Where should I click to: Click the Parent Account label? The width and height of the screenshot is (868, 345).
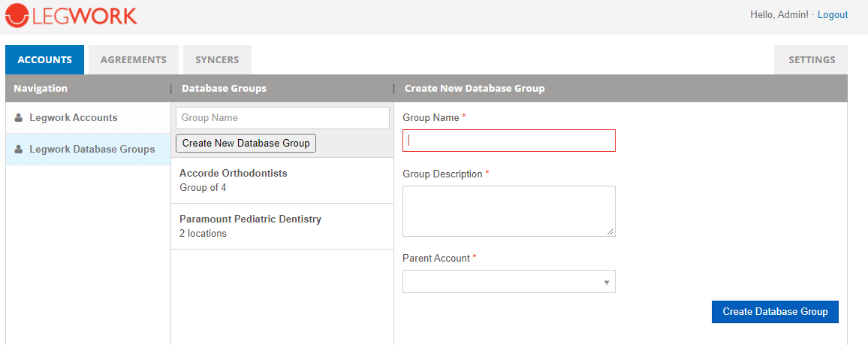[436, 258]
